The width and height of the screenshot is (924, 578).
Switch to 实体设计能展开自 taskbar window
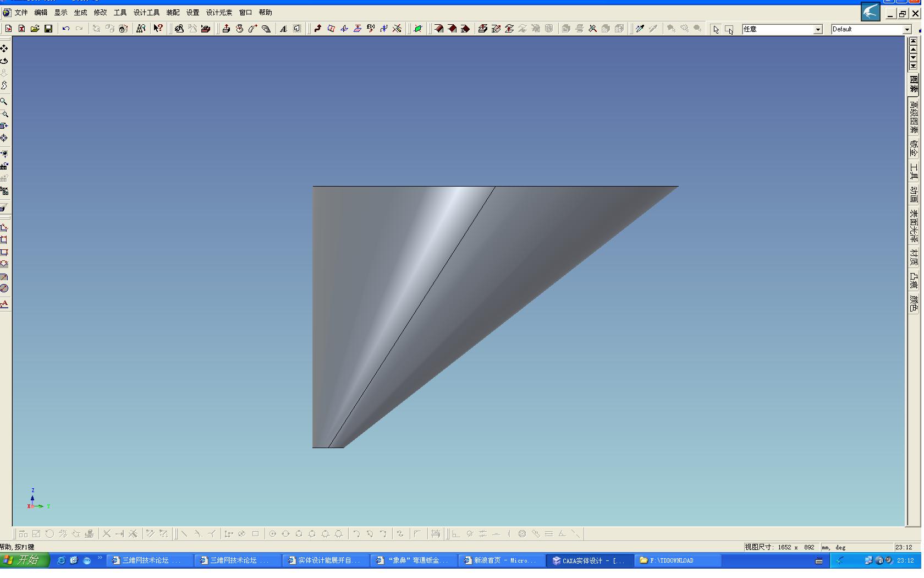coord(326,560)
